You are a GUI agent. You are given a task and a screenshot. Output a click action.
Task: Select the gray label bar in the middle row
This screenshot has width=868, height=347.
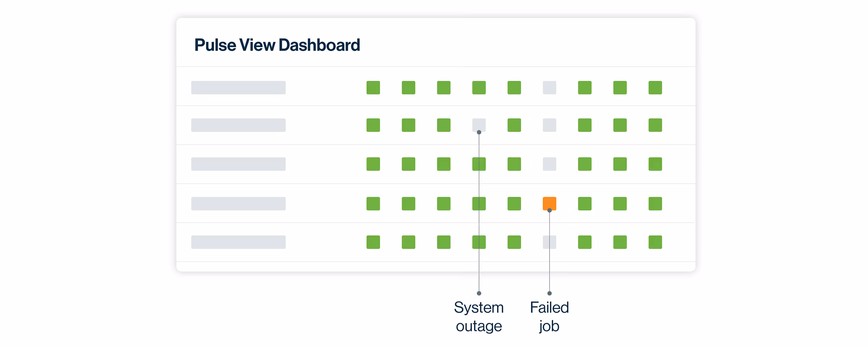tap(238, 164)
